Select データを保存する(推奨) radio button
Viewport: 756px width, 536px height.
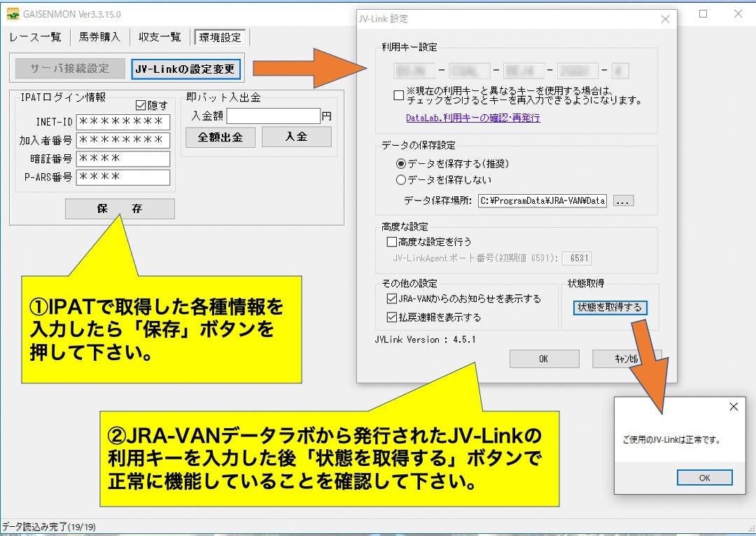pos(400,164)
